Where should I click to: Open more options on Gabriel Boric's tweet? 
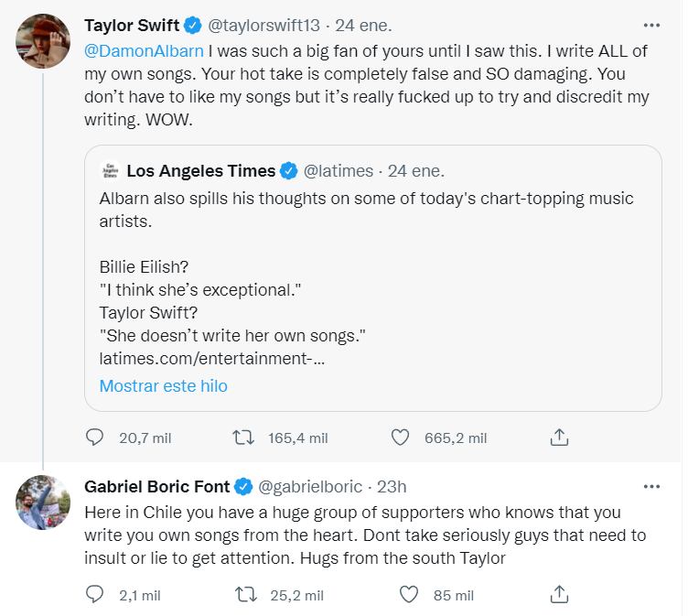pyautogui.click(x=650, y=486)
